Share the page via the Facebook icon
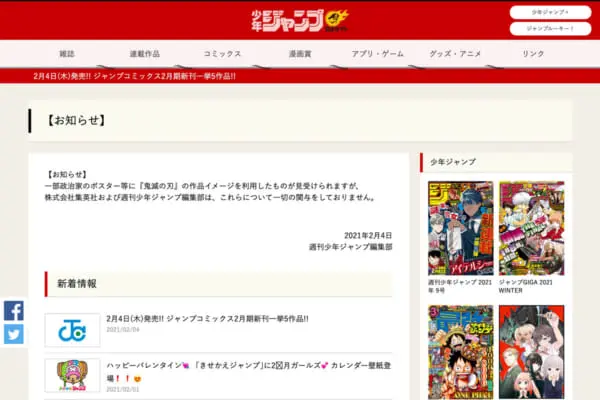The height and width of the screenshot is (400, 600). 14,310
